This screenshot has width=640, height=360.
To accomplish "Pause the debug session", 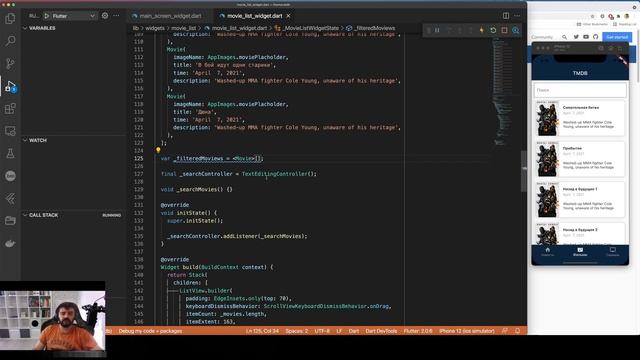I will (x=437, y=30).
